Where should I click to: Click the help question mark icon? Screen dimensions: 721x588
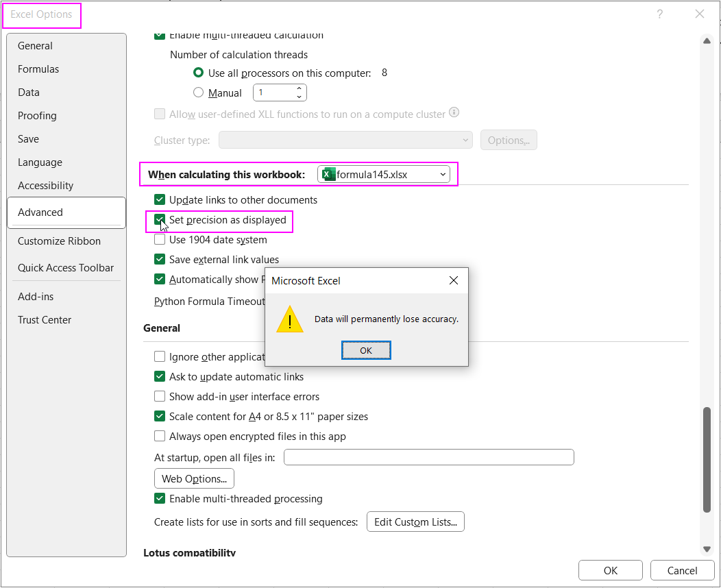[x=659, y=14]
